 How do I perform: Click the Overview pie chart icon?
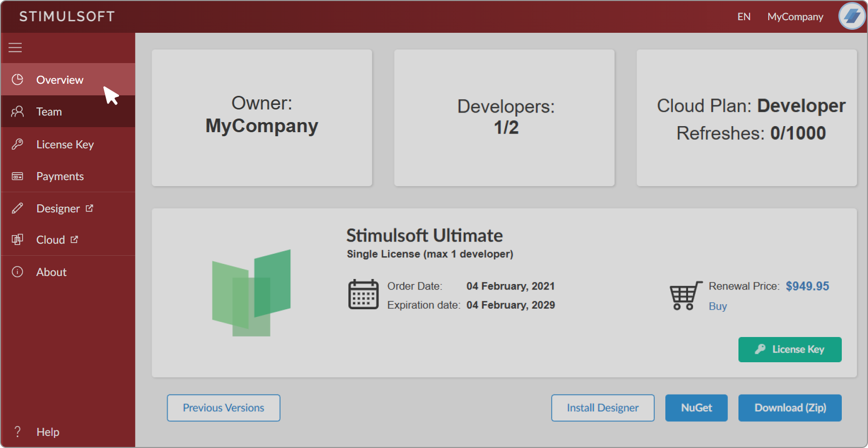coord(18,79)
